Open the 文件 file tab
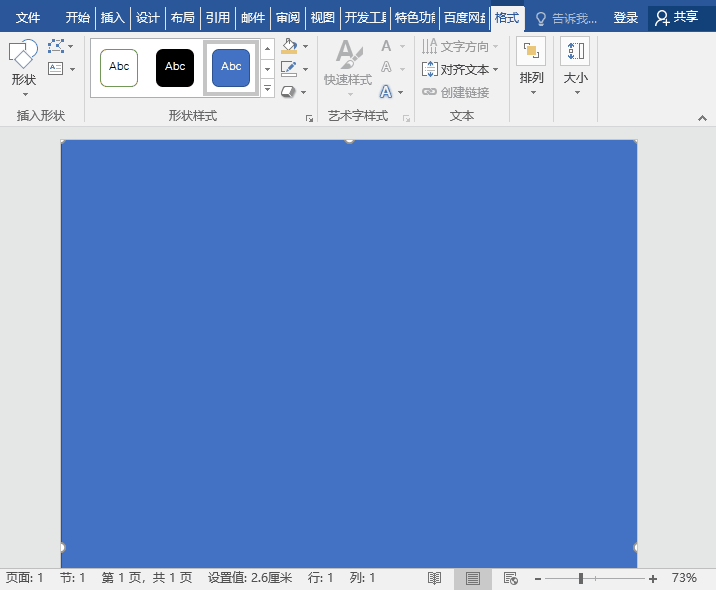This screenshot has width=716, height=590. pos(28,18)
